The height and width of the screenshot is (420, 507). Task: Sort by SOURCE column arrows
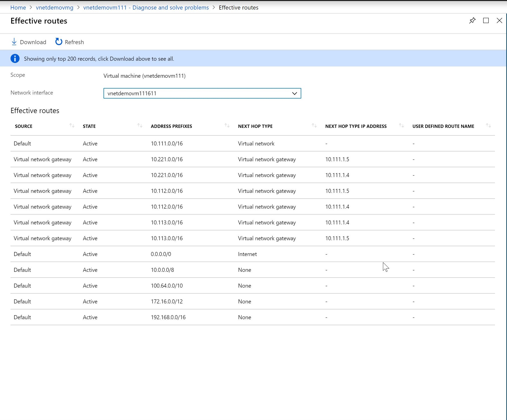tap(72, 126)
